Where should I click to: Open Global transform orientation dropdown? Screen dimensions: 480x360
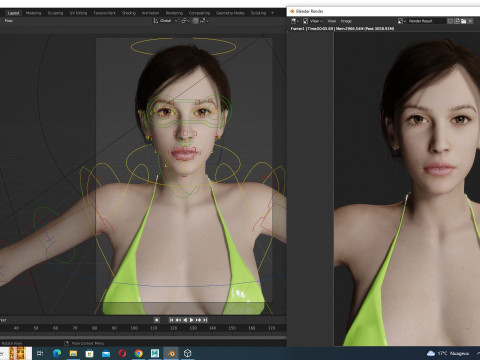click(x=165, y=21)
